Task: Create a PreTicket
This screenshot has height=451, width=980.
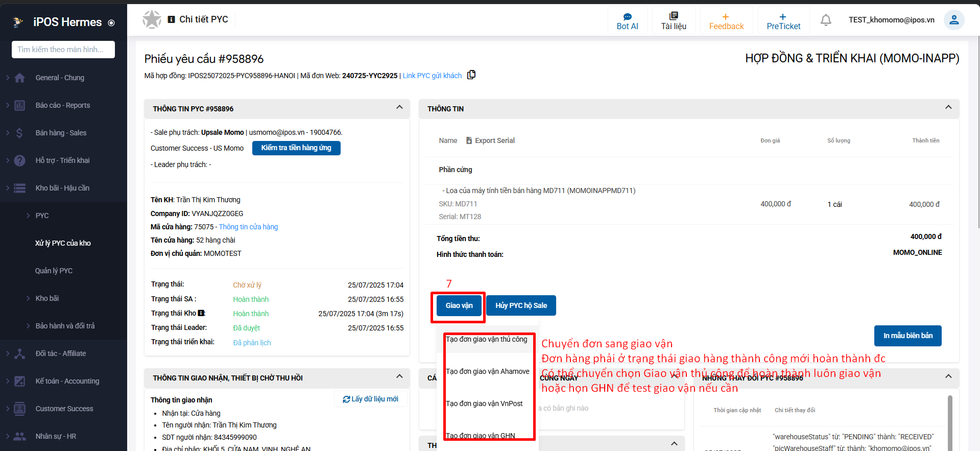Action: pyautogui.click(x=783, y=21)
